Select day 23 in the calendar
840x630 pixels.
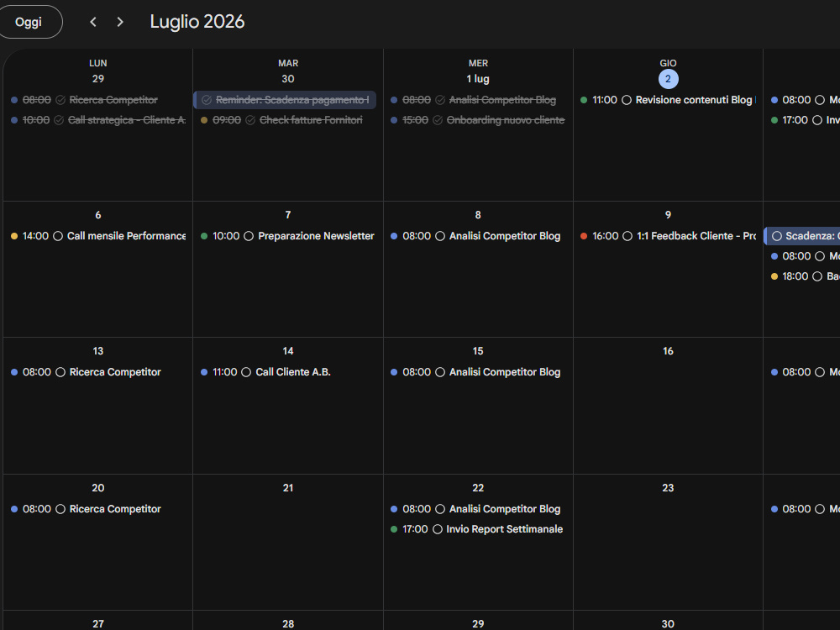pyautogui.click(x=668, y=489)
